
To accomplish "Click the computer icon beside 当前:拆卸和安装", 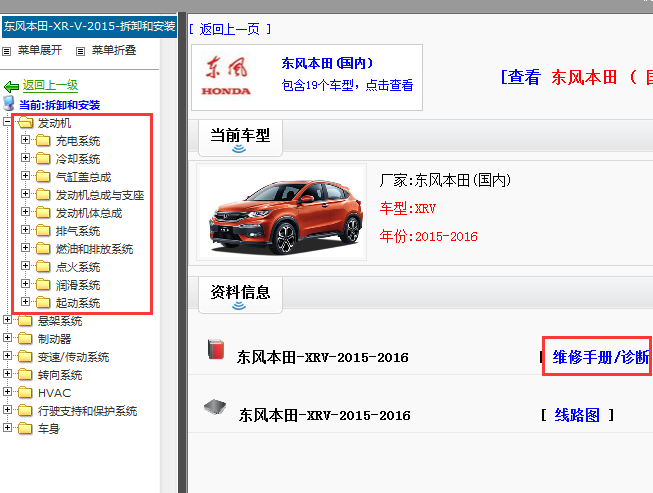I will point(9,103).
